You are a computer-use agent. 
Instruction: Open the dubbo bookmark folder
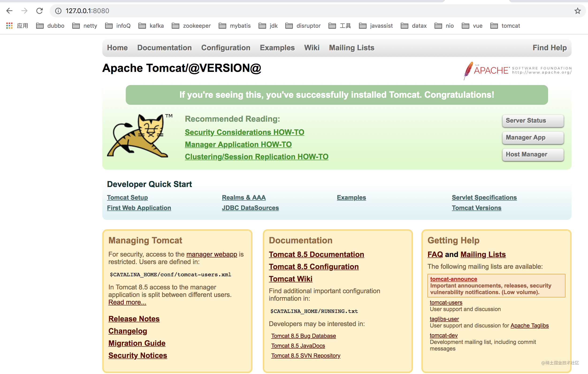[x=50, y=26]
